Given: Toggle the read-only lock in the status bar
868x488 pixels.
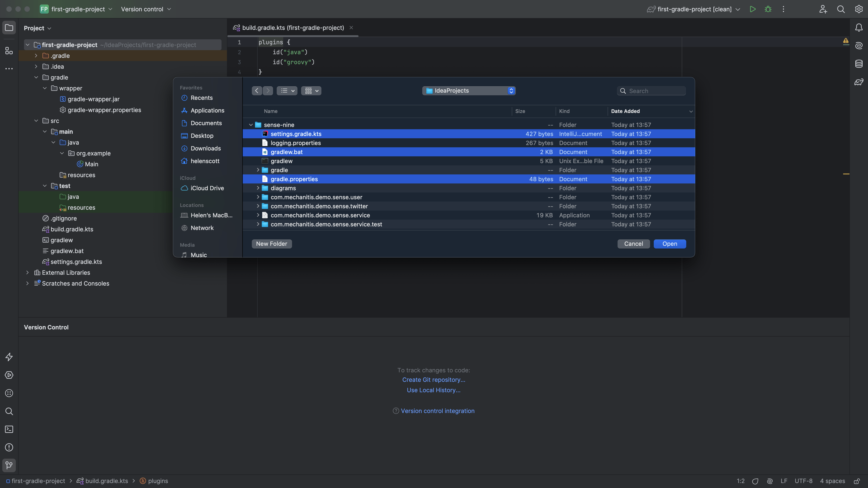Looking at the screenshot, I should pos(856,481).
